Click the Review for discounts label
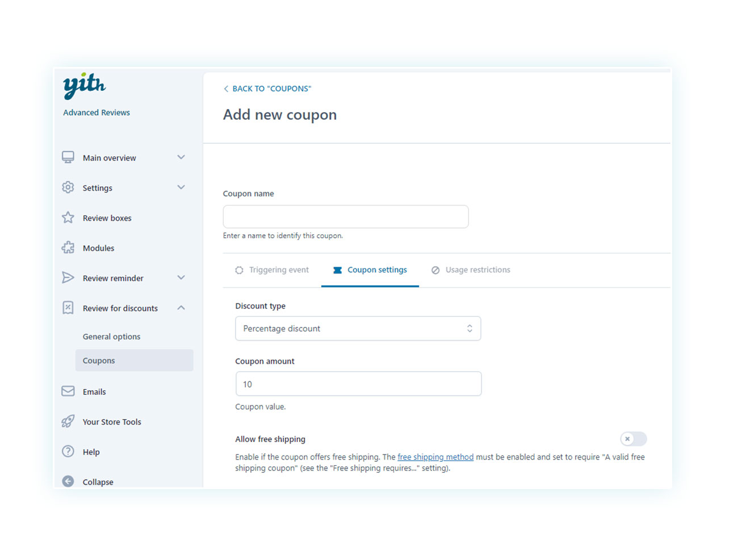 click(x=120, y=308)
